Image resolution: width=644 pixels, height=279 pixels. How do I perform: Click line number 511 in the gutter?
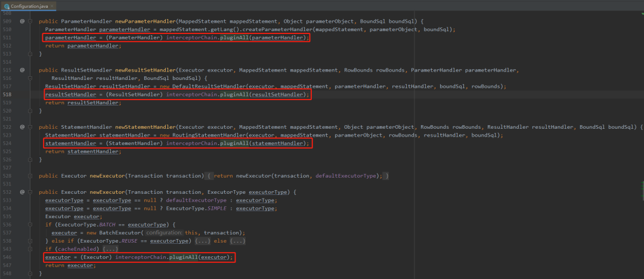point(8,38)
